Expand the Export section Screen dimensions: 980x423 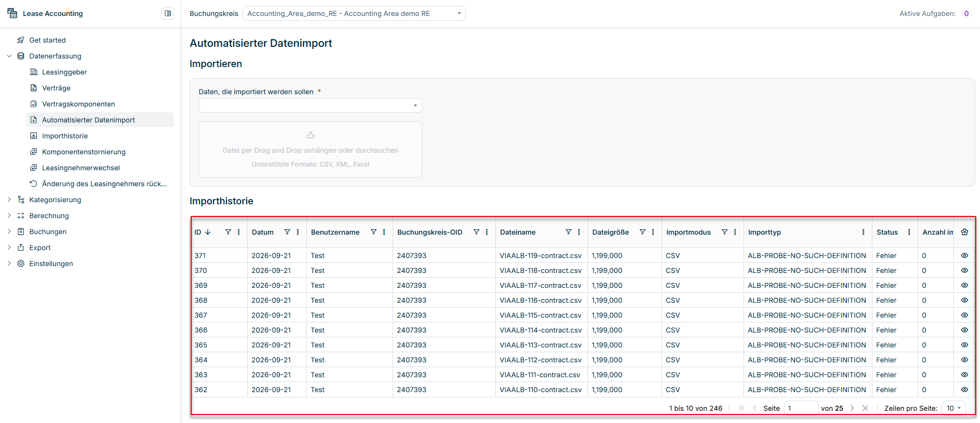point(9,247)
